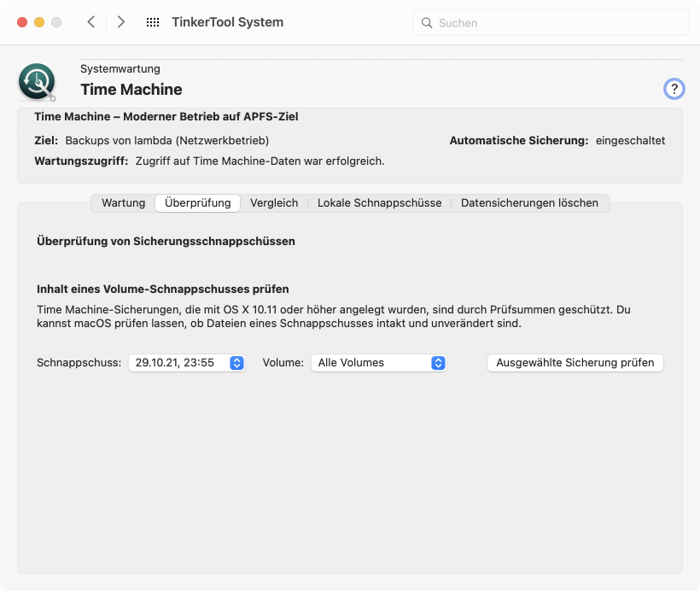This screenshot has width=700, height=591.
Task: Show all panes via the grid icon
Action: click(x=153, y=22)
